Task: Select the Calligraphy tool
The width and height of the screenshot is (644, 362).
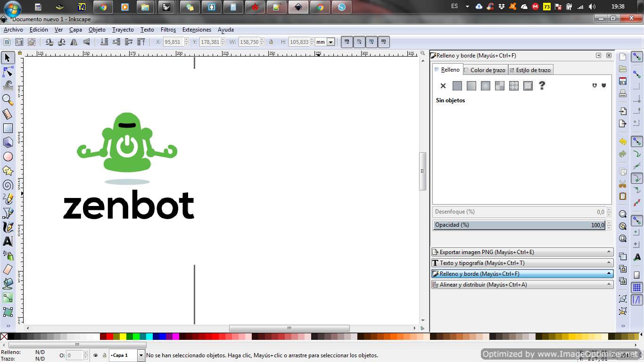Action: 8,227
